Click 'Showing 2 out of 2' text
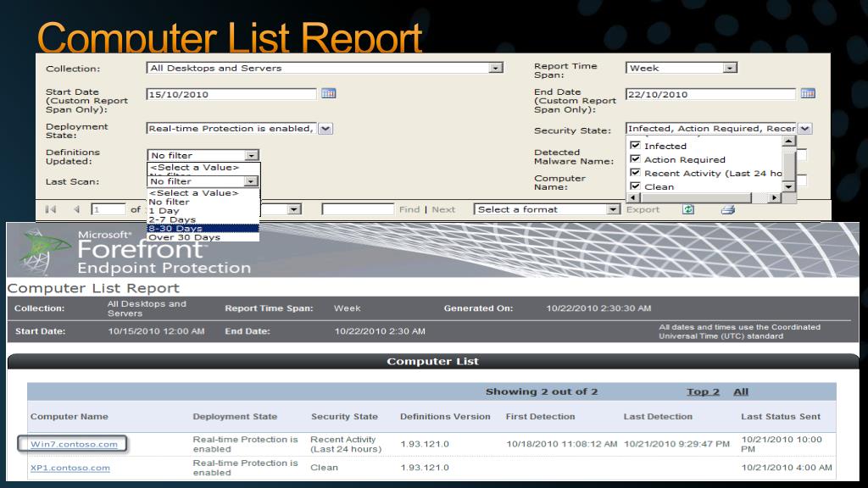Screen dimensions: 868x488 click(542, 391)
